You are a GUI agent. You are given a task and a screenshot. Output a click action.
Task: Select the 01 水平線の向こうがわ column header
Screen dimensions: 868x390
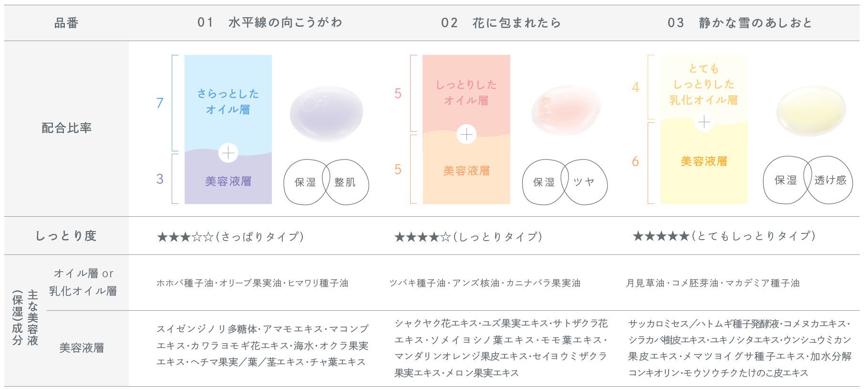pos(270,23)
